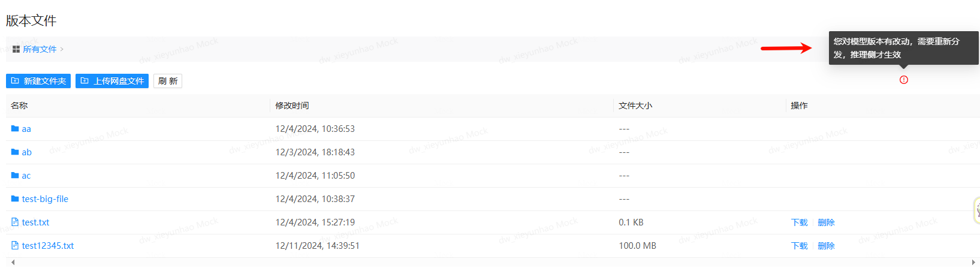Image resolution: width=980 pixels, height=271 pixels.
Task: Click the horizontal scrollbar left arrow
Action: pos(13,262)
